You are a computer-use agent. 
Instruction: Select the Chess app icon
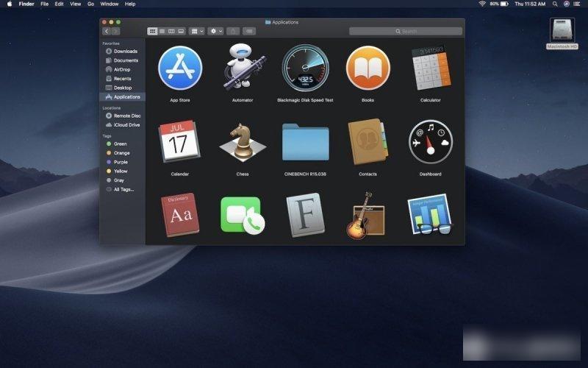click(x=243, y=142)
